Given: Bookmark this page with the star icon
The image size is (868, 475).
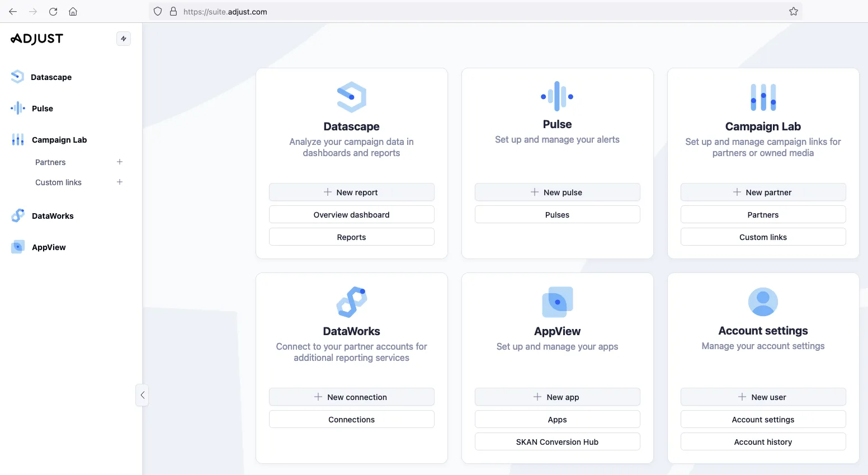Looking at the screenshot, I should (794, 12).
